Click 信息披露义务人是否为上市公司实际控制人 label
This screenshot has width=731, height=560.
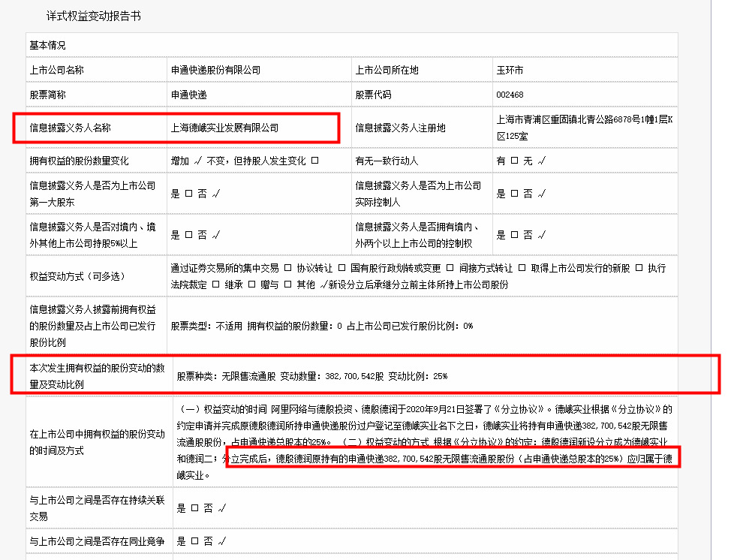pos(418,194)
